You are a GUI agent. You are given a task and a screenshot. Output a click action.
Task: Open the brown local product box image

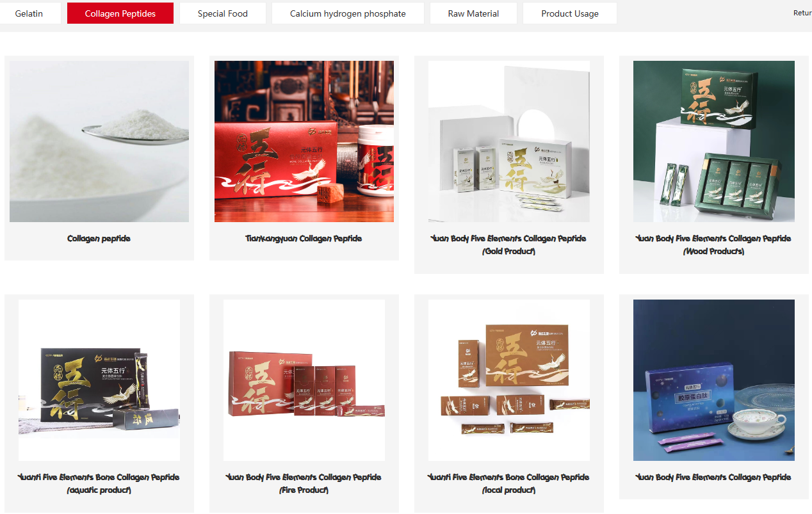pos(509,380)
